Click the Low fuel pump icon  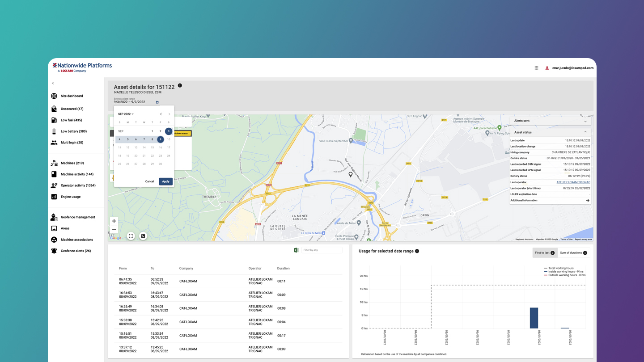[x=54, y=120]
